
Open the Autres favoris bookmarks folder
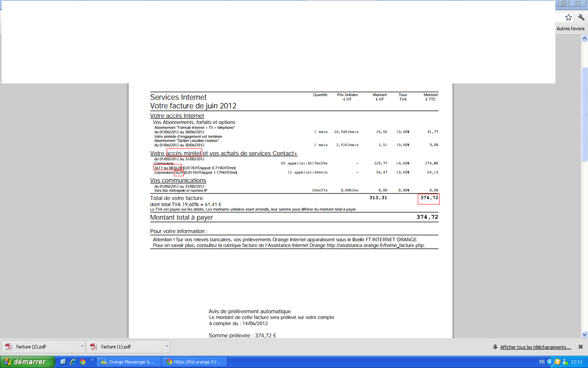570,29
